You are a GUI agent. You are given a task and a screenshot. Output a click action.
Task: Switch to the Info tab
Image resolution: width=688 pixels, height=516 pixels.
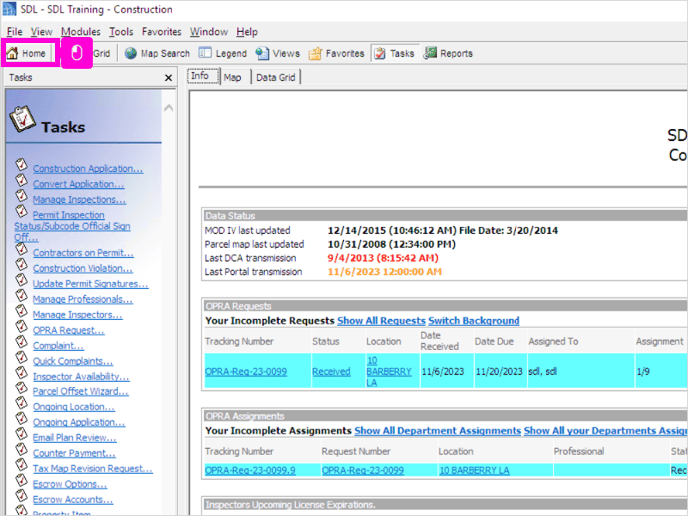[x=203, y=76]
